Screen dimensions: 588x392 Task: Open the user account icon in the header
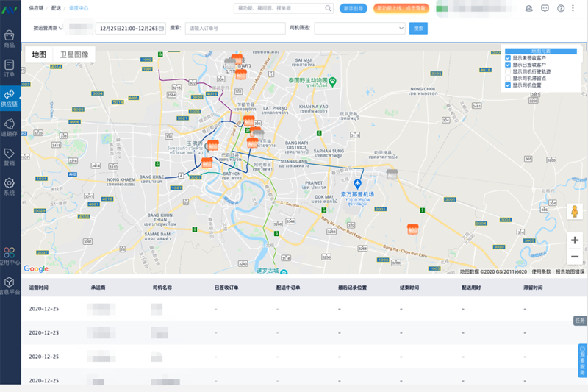pos(528,8)
